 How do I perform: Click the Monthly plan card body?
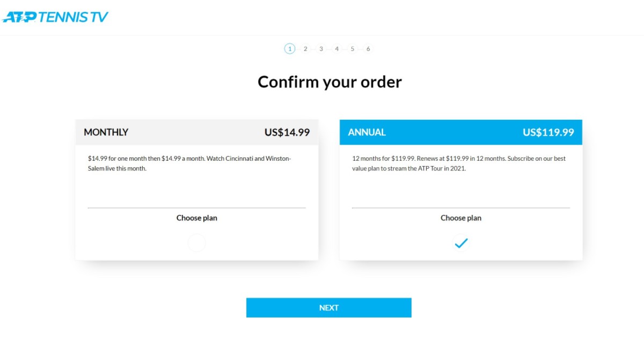tap(197, 203)
